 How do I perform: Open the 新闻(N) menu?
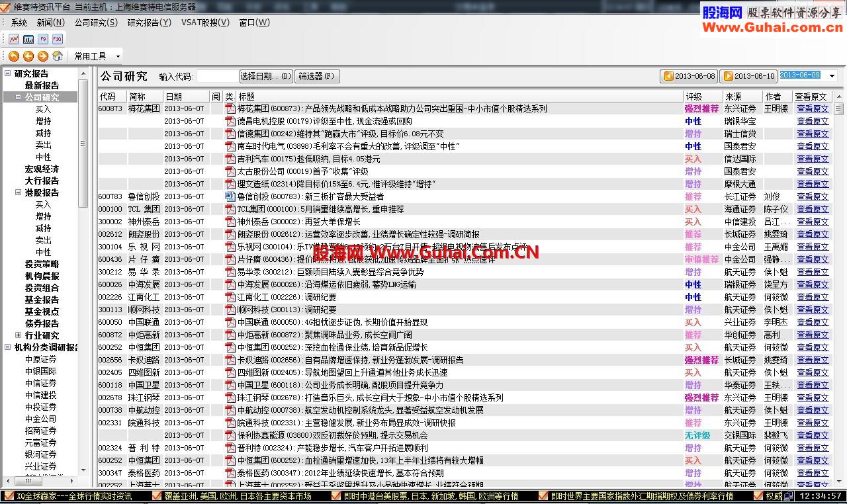51,22
